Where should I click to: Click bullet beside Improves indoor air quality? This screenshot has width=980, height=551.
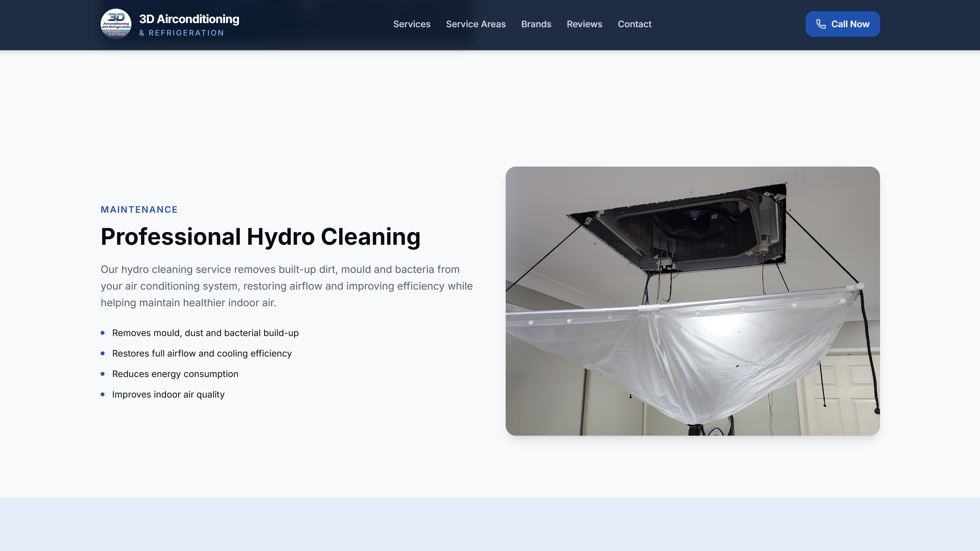[103, 395]
